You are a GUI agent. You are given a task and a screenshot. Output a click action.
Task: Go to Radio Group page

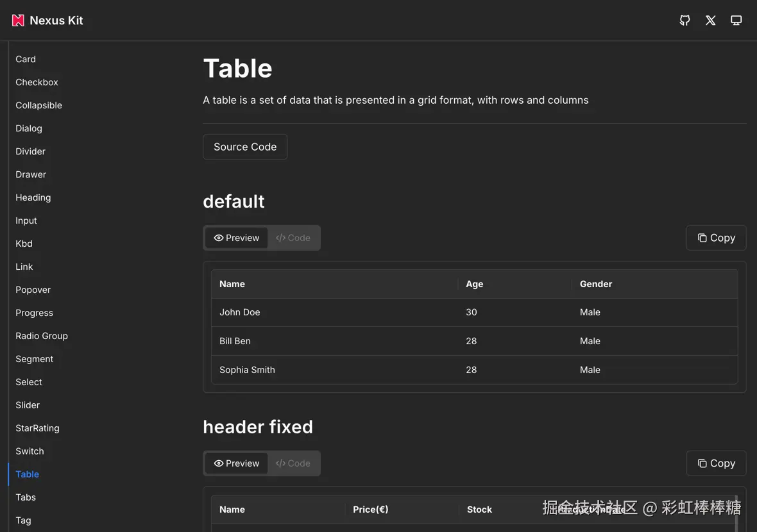42,336
